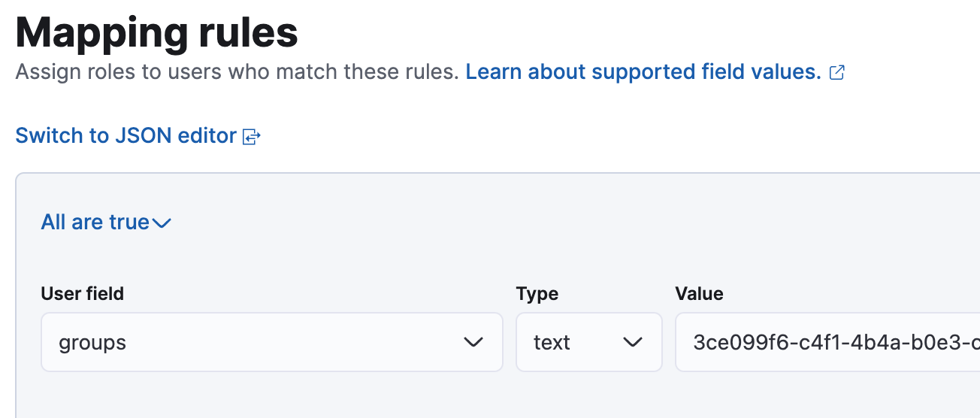Image resolution: width=980 pixels, height=418 pixels.
Task: Click the Mapping rules heading
Action: (156, 33)
